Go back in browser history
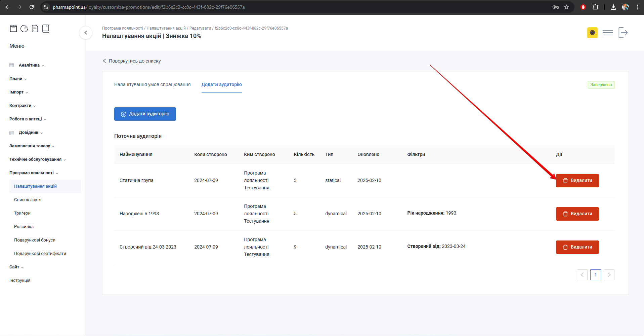The width and height of the screenshot is (644, 336). coord(7,7)
